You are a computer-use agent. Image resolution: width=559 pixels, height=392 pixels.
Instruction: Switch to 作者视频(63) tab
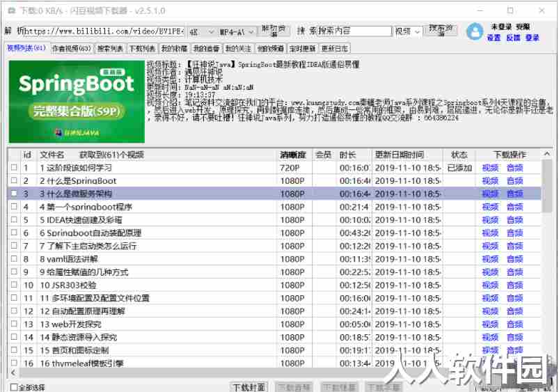71,48
